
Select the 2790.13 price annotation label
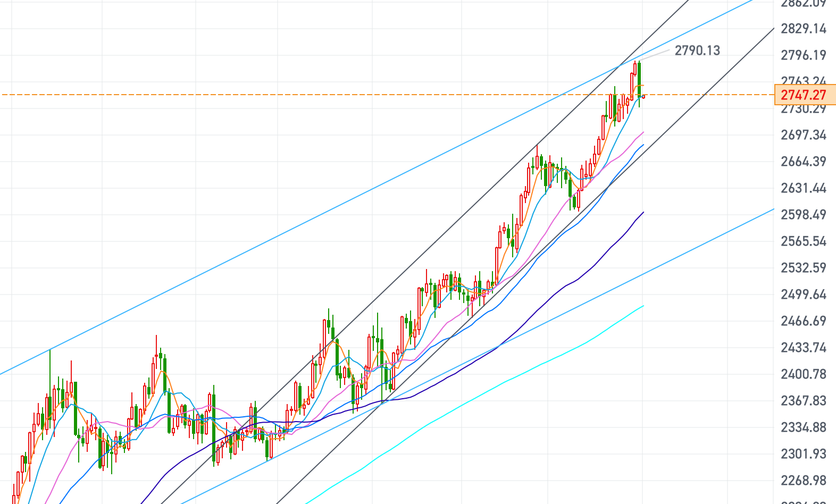[697, 51]
